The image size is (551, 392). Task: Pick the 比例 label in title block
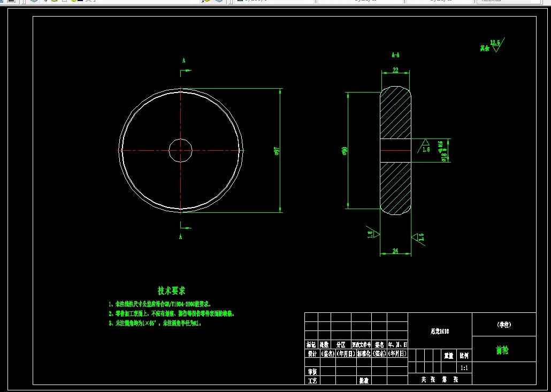pyautogui.click(x=464, y=356)
